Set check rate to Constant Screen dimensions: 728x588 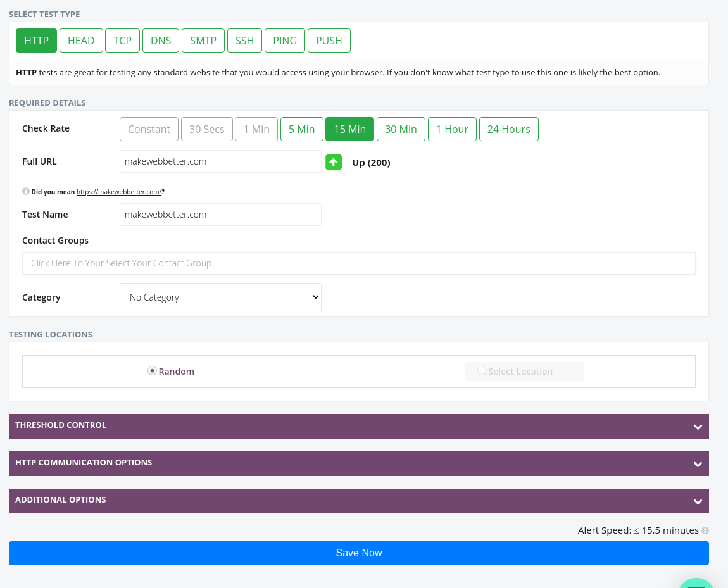coord(149,129)
